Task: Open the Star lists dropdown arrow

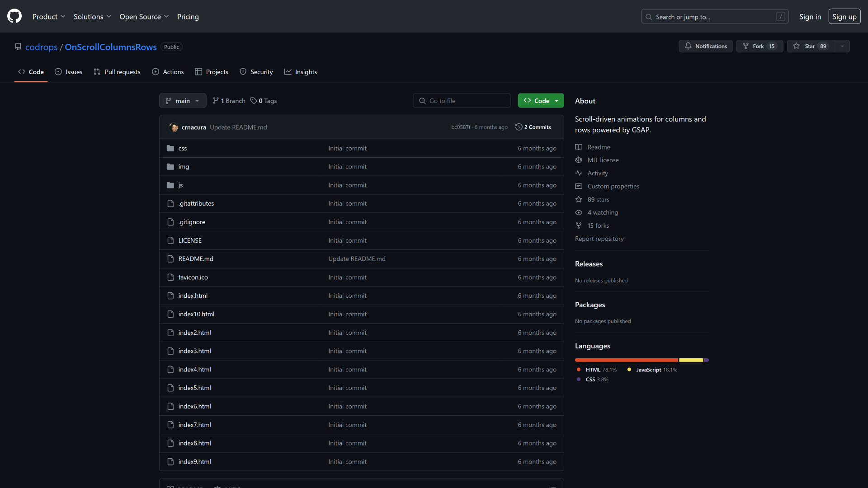Action: click(x=842, y=46)
